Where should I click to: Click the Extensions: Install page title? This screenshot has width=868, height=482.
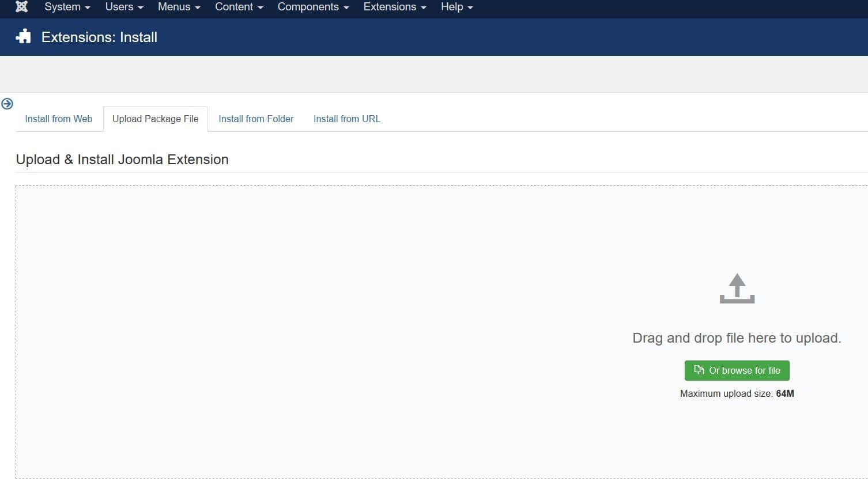(x=99, y=37)
